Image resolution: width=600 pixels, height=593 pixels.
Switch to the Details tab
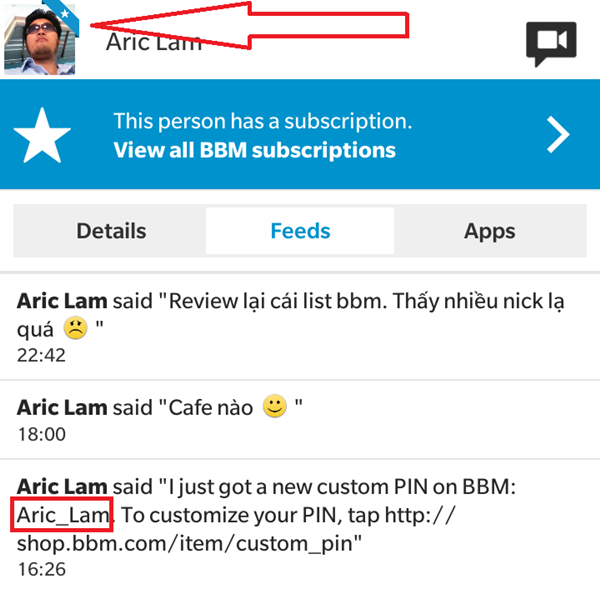(x=111, y=231)
